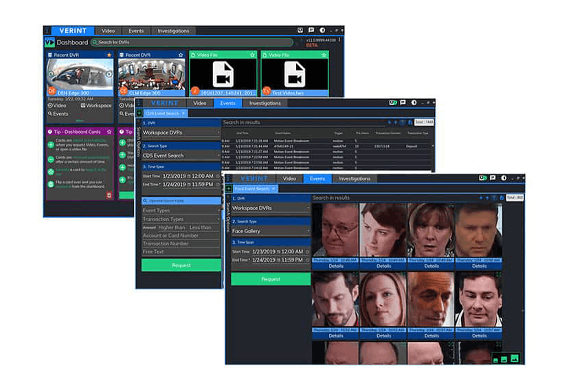Click the chat feedback icon in Dashboard window
This screenshot has width=570, height=392.
[x=311, y=30]
